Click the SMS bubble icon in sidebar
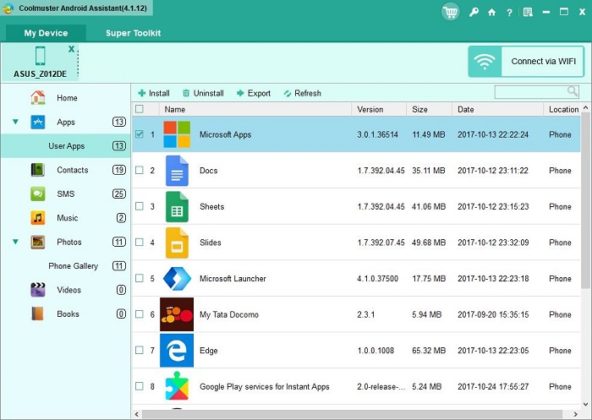 37,194
